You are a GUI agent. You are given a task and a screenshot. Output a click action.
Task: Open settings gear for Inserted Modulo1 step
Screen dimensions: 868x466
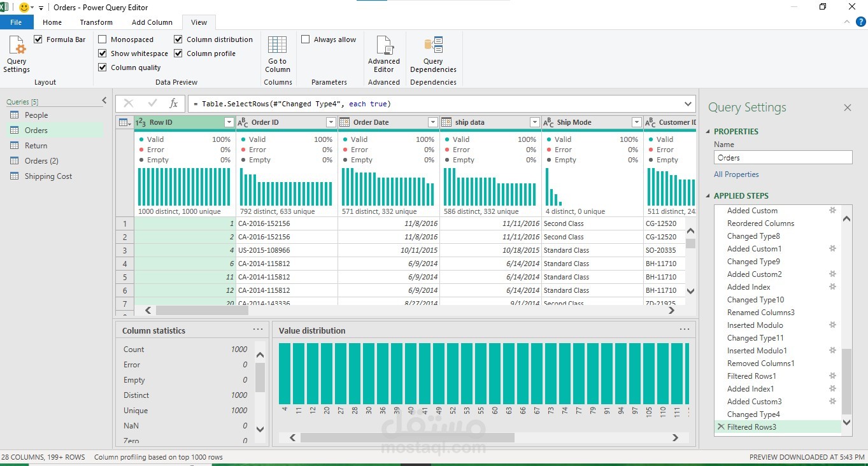[x=832, y=350]
